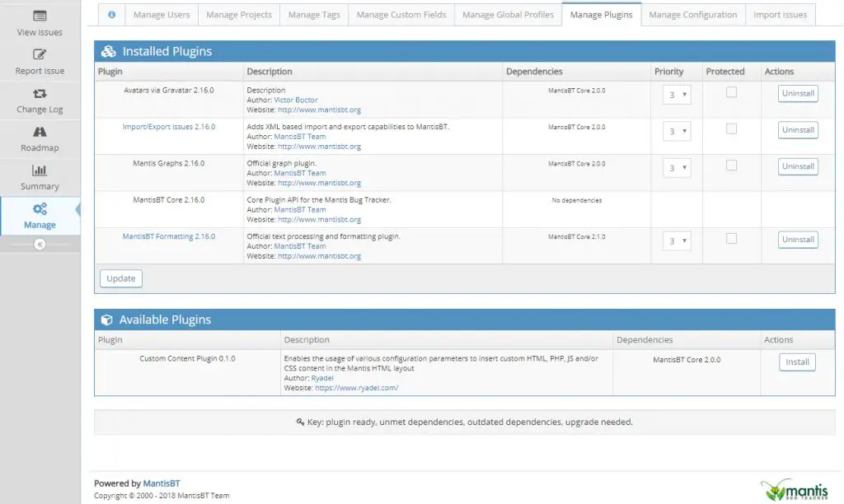Install the Custom Content Plugin
Viewport: 844px width, 504px height.
pyautogui.click(x=796, y=362)
